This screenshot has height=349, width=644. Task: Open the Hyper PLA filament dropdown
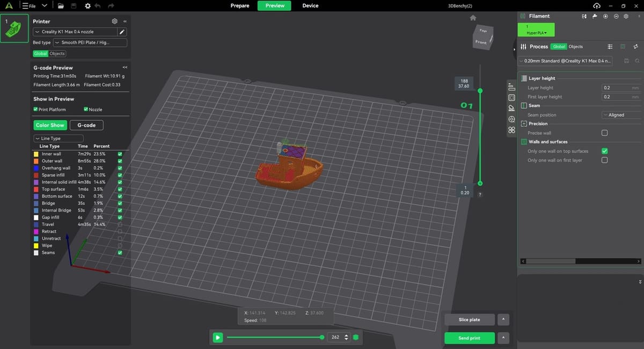click(x=536, y=30)
